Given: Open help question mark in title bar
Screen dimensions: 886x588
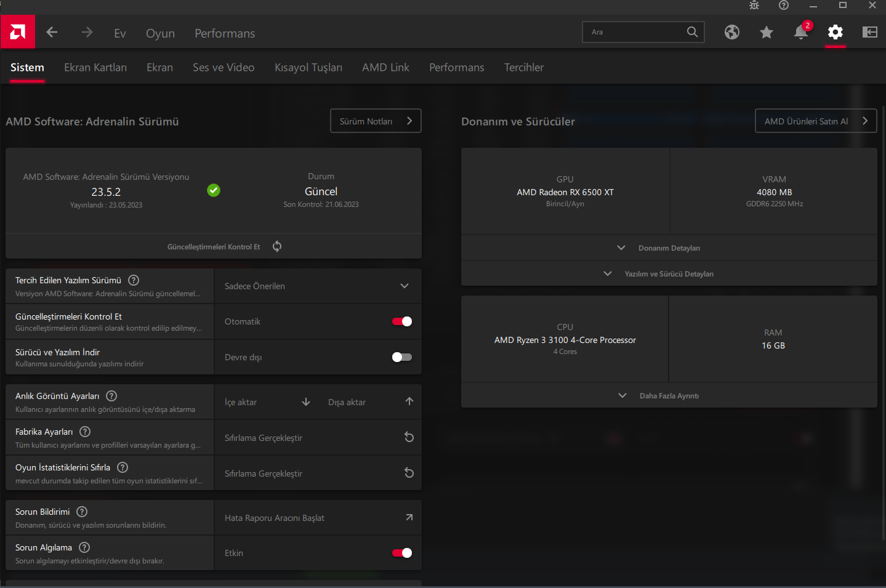Looking at the screenshot, I should 783,6.
